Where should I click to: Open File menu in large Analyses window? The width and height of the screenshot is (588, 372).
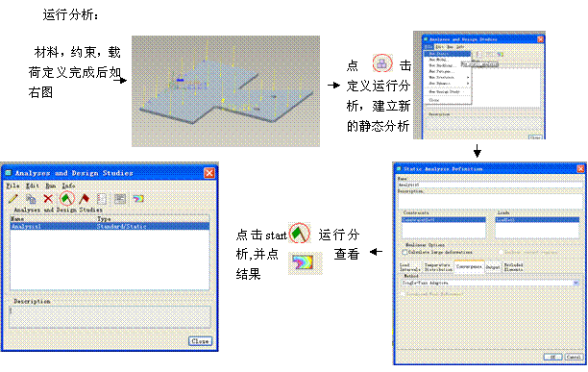pos(12,186)
